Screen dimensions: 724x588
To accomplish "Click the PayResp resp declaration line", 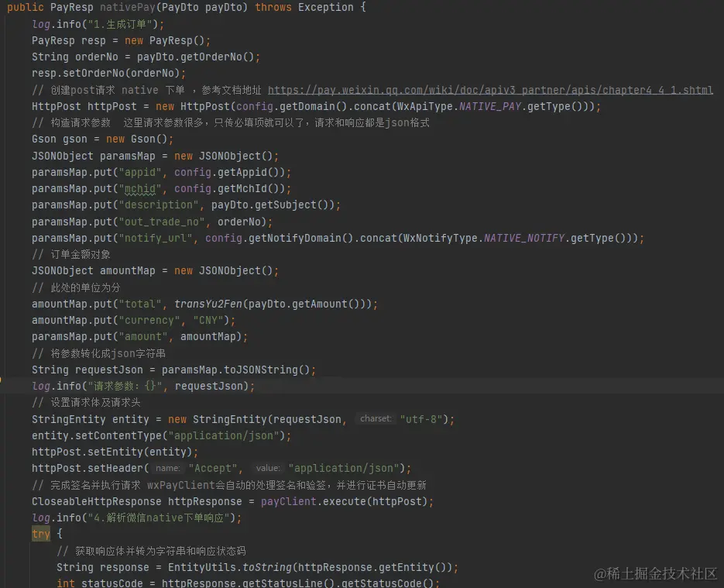I will pos(121,40).
